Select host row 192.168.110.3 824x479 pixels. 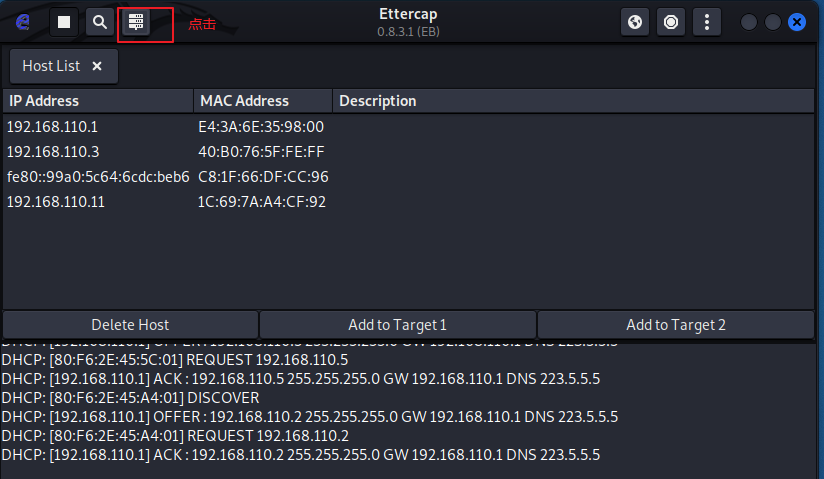tap(408, 152)
